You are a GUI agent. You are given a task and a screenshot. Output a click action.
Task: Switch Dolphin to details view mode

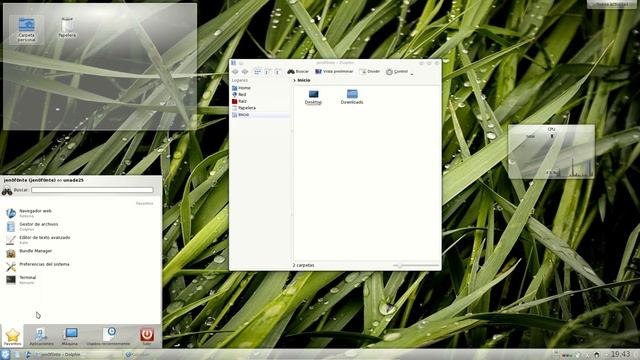pyautogui.click(x=277, y=72)
